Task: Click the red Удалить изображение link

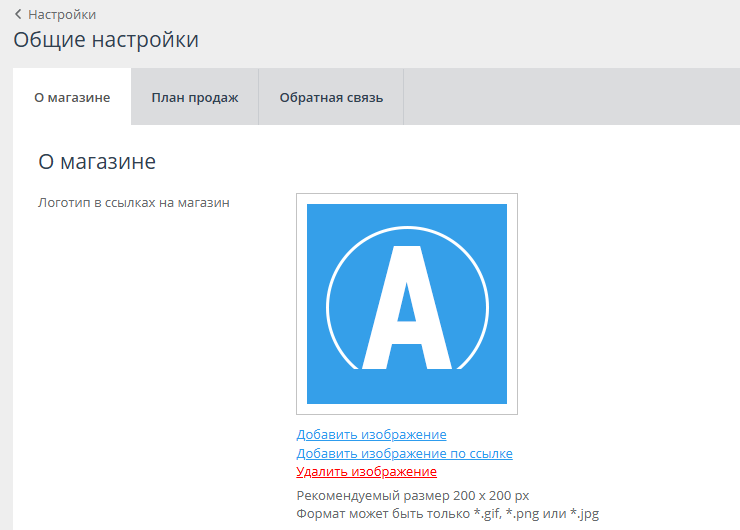Action: click(367, 471)
